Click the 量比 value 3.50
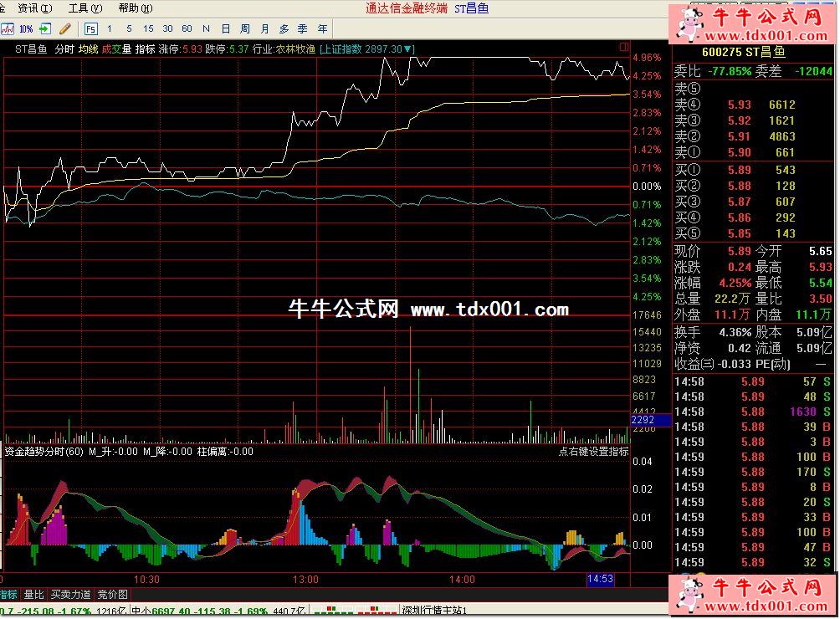The height and width of the screenshot is (619, 840). click(x=821, y=299)
